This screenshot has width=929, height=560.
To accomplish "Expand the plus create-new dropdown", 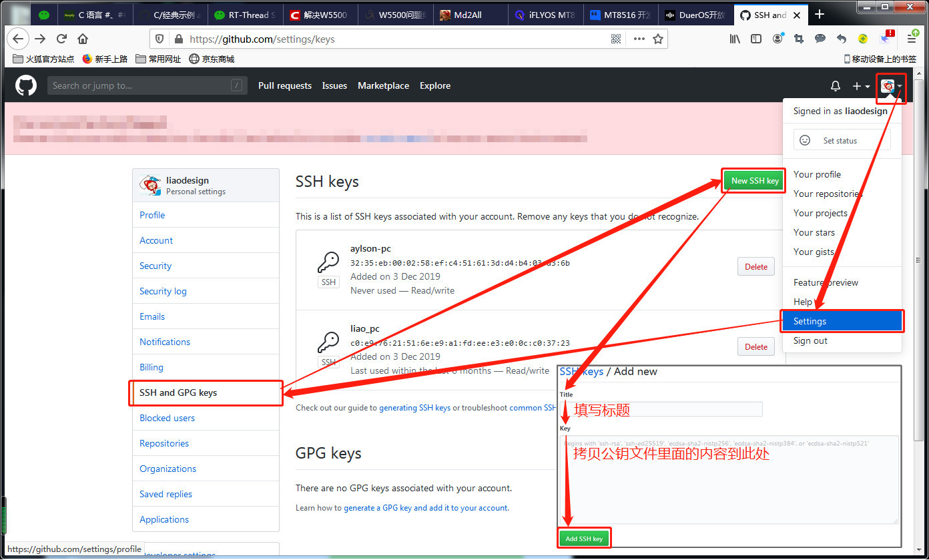I will (x=860, y=86).
